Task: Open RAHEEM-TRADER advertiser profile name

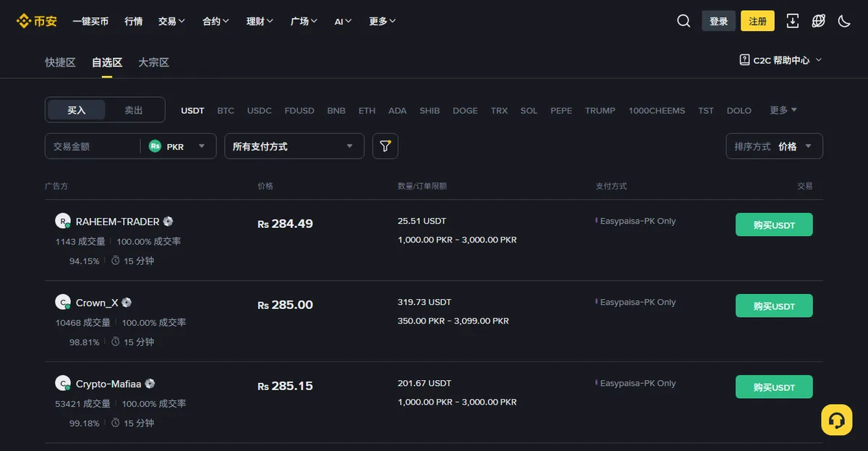Action: [x=118, y=222]
